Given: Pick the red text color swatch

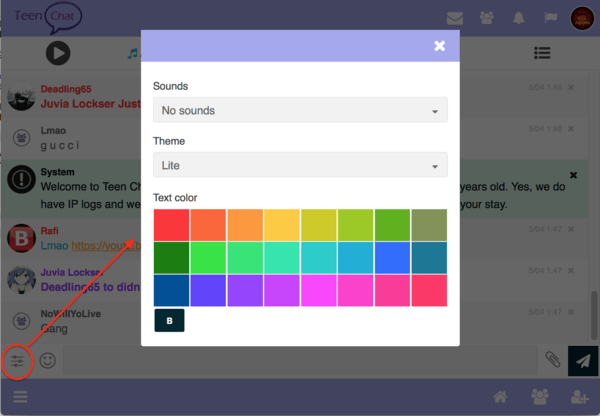Looking at the screenshot, I should [171, 225].
